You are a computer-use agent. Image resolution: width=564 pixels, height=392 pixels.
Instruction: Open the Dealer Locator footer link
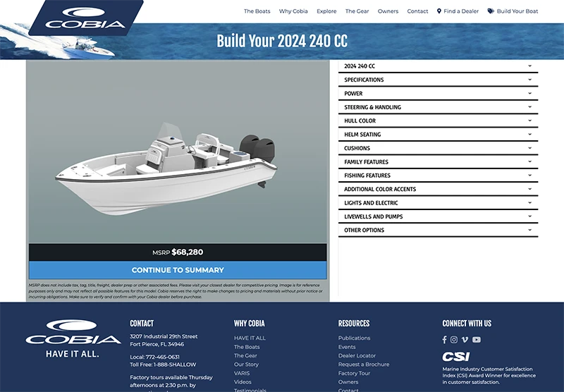(357, 355)
